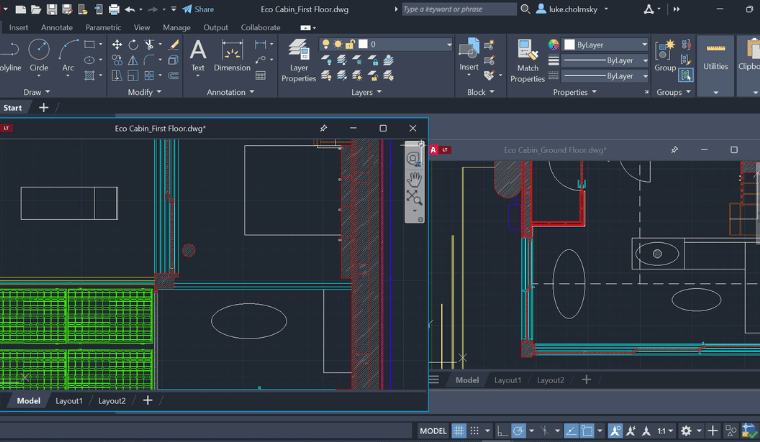Plot the drawing with printer icon
The height and width of the screenshot is (442, 760).
(x=114, y=9)
